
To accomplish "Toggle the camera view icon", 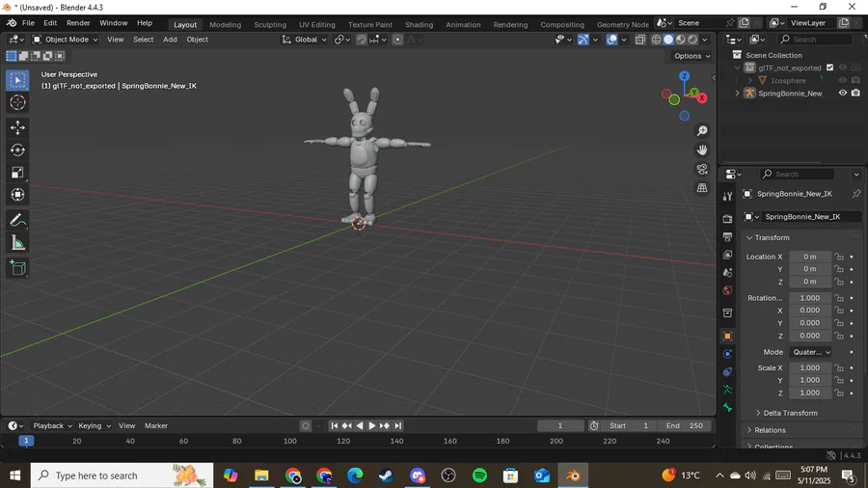I will (702, 170).
